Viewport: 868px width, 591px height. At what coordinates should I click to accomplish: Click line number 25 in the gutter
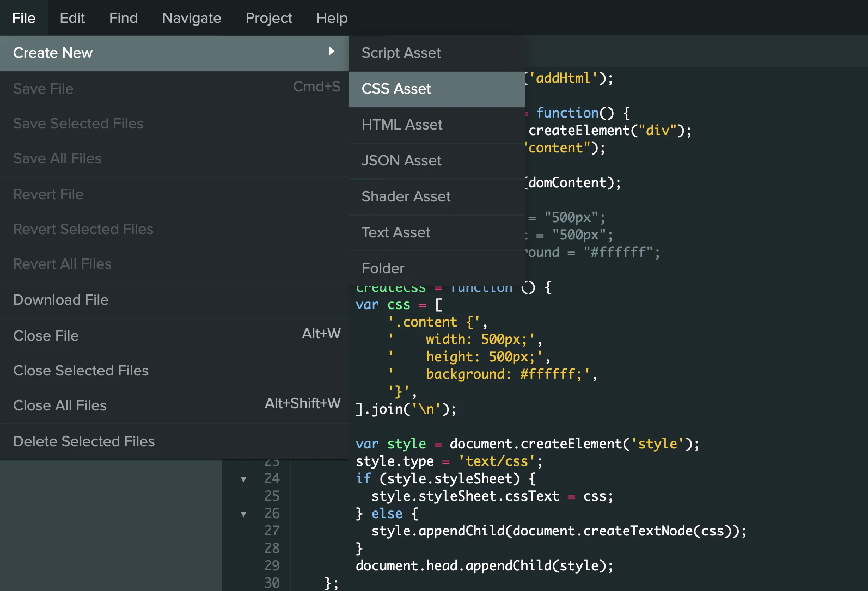pyautogui.click(x=272, y=496)
